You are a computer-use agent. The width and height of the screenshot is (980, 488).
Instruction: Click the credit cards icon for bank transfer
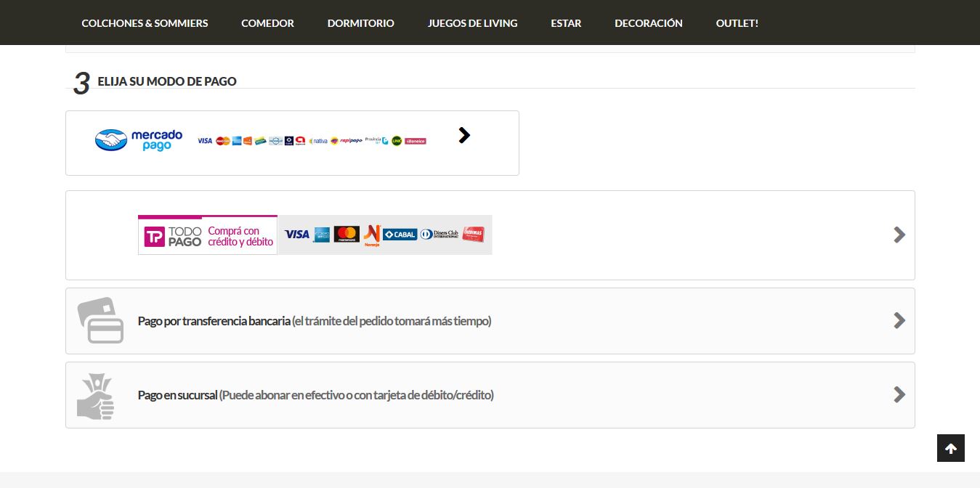point(100,320)
